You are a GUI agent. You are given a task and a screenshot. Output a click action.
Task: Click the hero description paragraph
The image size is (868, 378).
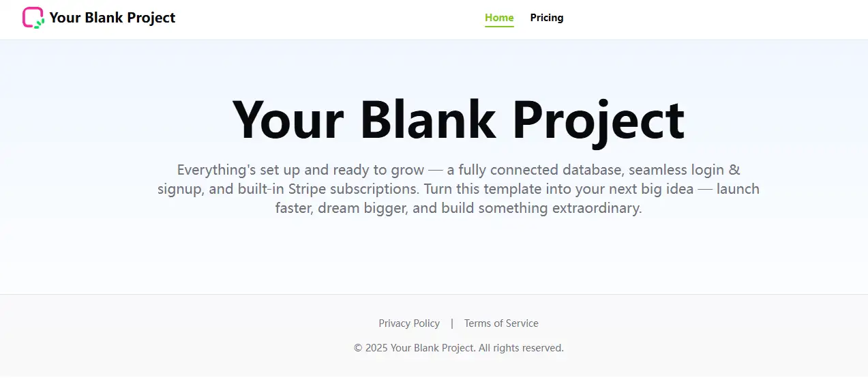click(458, 189)
